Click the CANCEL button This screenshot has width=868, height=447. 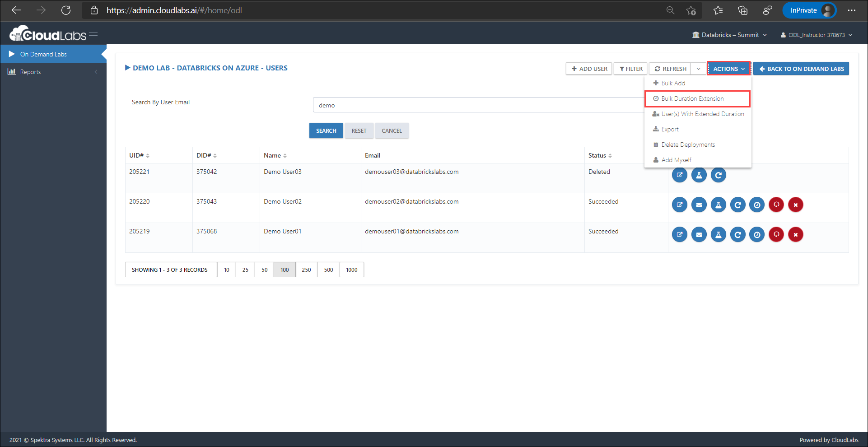click(x=392, y=130)
